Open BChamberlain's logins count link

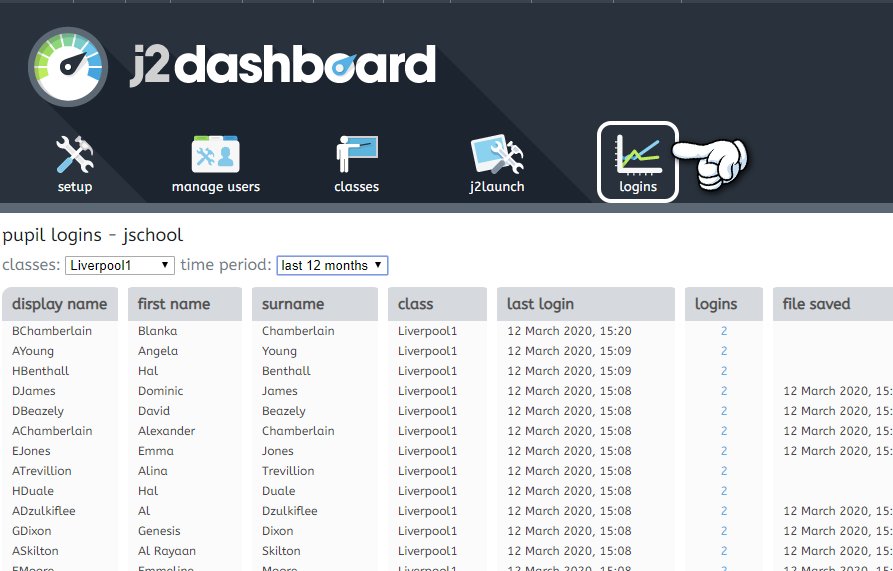coord(724,331)
